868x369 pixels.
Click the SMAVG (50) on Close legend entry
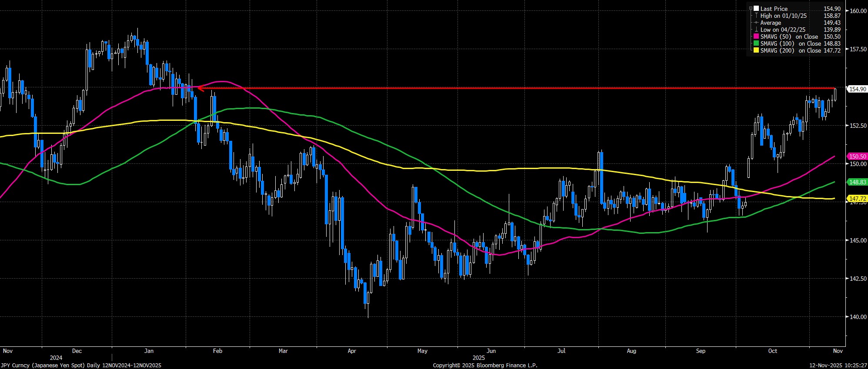(x=789, y=37)
